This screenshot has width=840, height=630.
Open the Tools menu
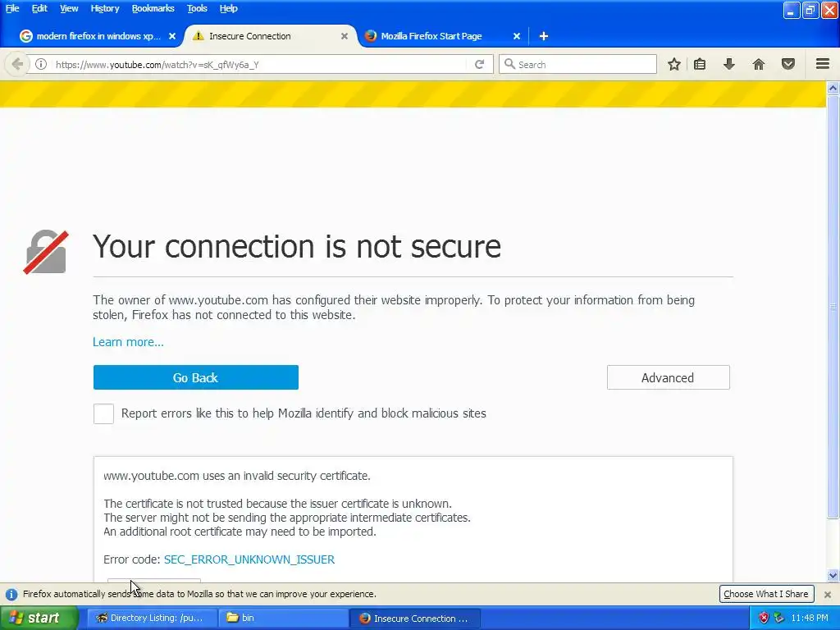[x=197, y=8]
